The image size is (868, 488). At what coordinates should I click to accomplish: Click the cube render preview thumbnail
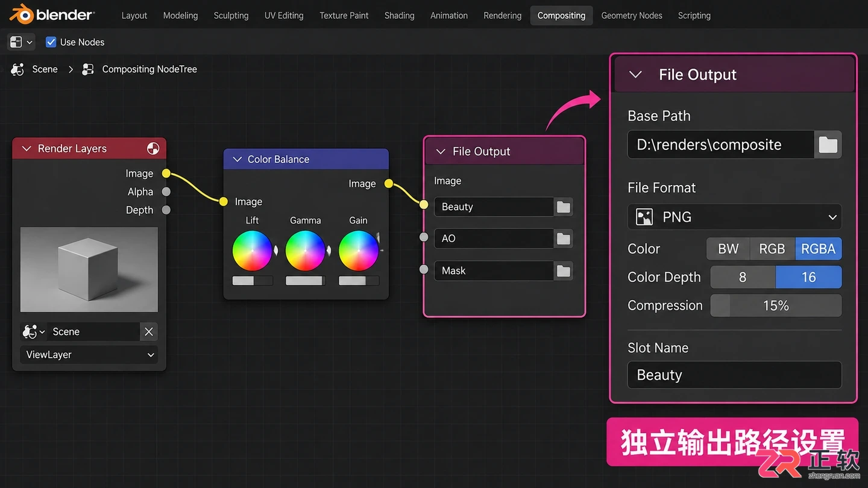(x=89, y=269)
